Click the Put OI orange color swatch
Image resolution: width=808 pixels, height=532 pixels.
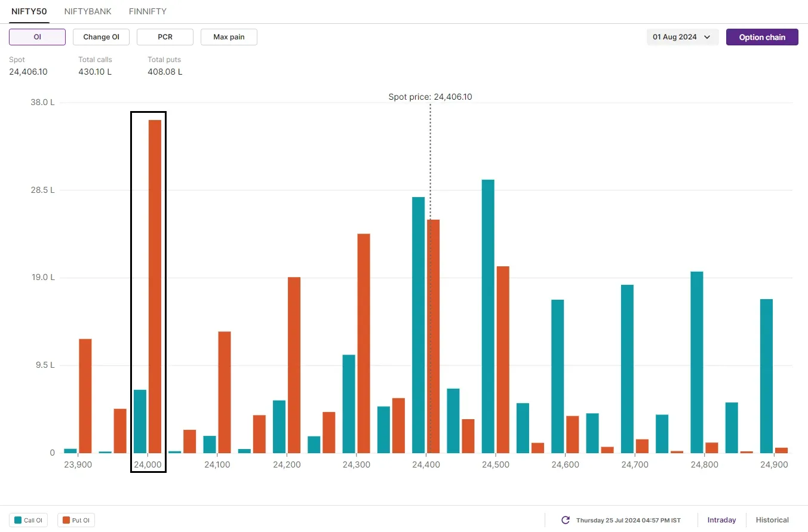[66, 520]
